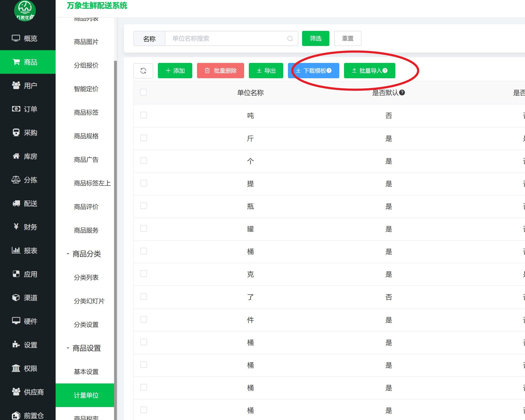Viewport: 525px width, 420px height.
Task: Click the 筛选 filter button
Action: pyautogui.click(x=316, y=38)
